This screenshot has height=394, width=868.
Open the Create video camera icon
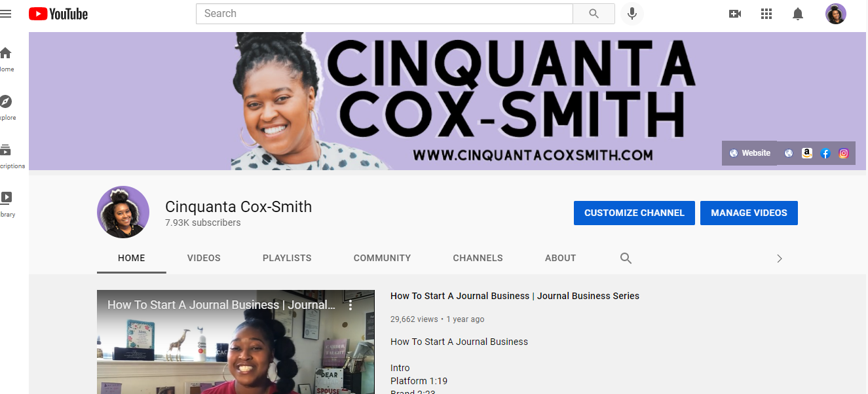point(735,14)
